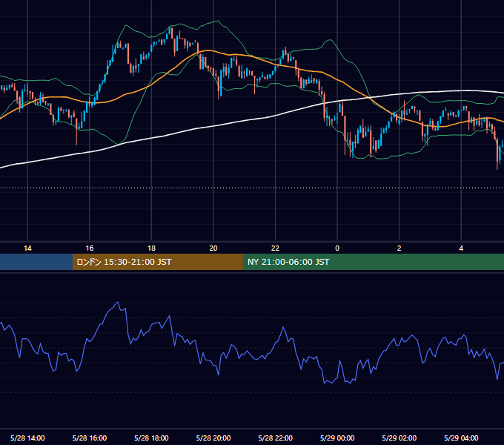The image size is (504, 445).
Task: Click the blue session band before London
Action: coord(36,262)
